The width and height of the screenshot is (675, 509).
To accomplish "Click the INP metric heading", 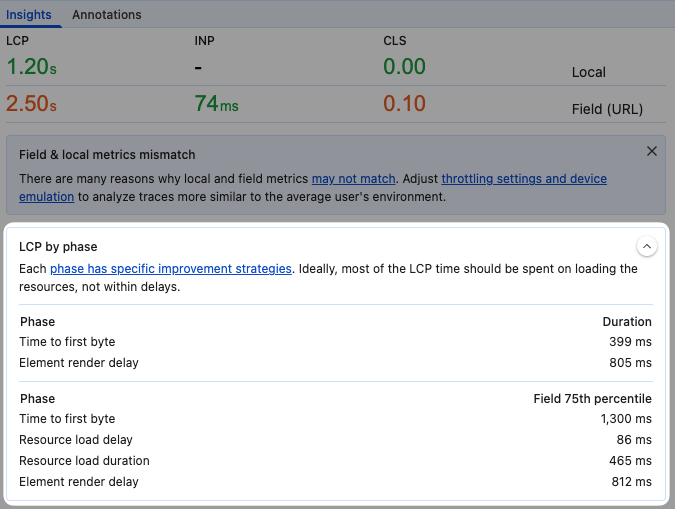I will click(x=204, y=40).
